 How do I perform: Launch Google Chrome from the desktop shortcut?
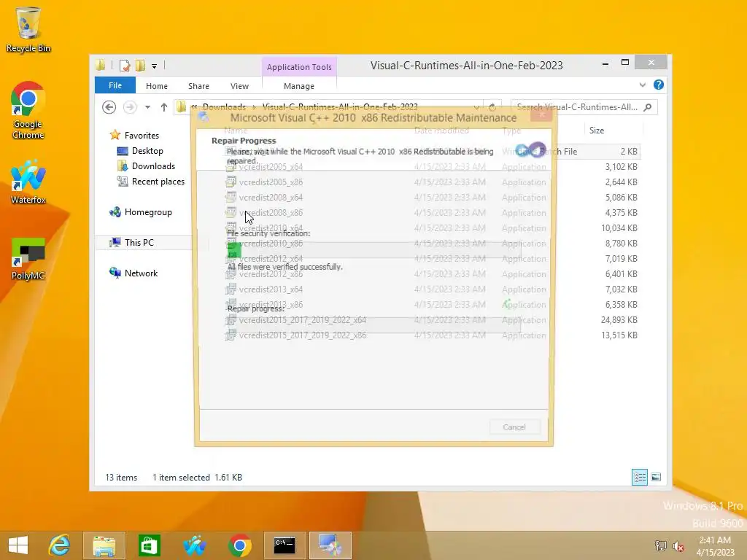(x=28, y=110)
